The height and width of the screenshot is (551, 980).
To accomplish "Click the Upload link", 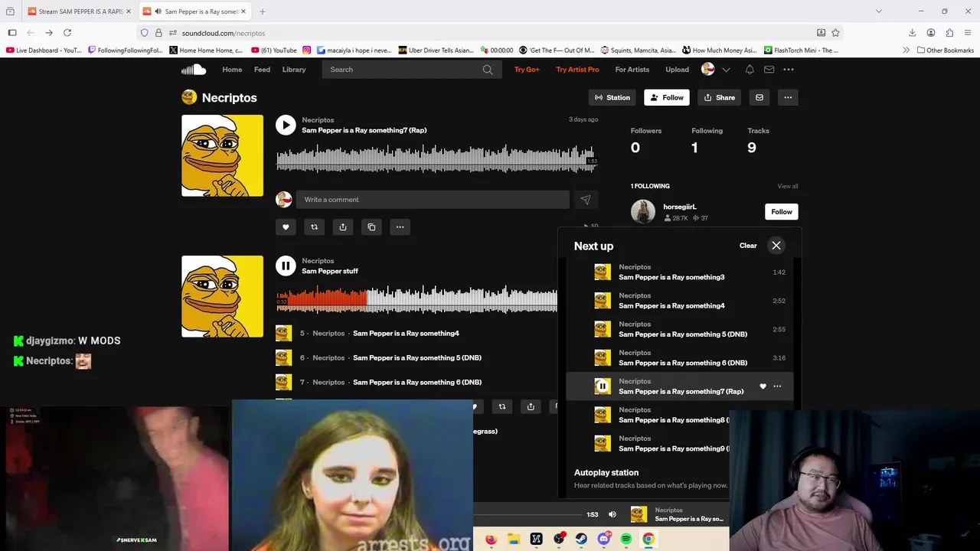I will tap(677, 70).
